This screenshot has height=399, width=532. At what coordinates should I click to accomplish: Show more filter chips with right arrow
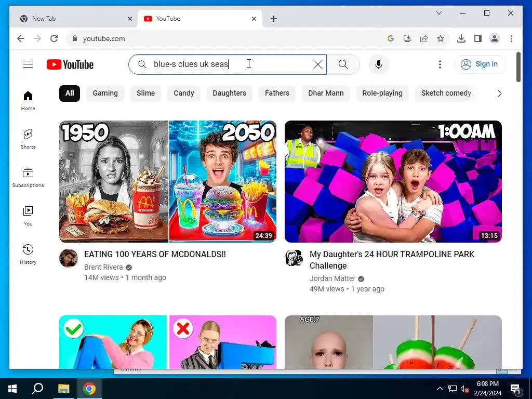pyautogui.click(x=499, y=94)
